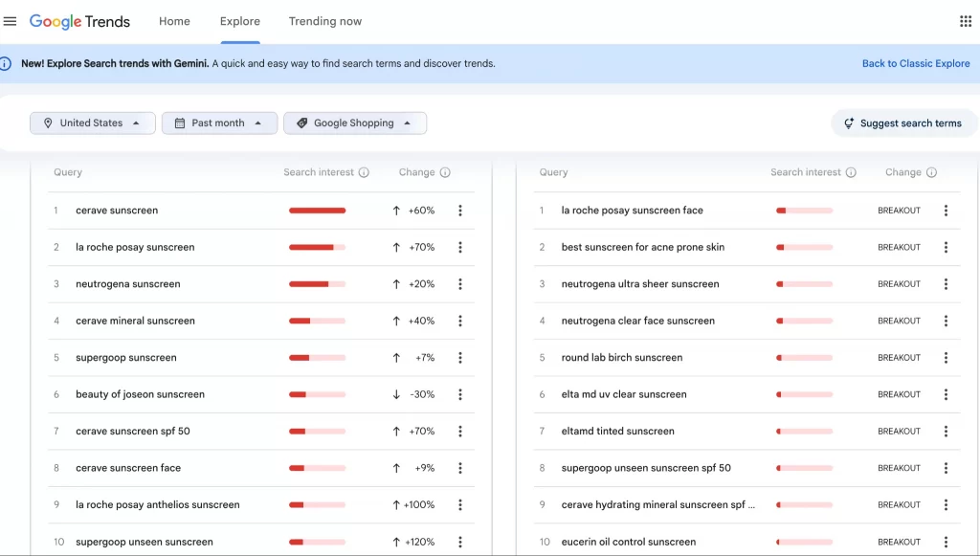Click the search interest bar for eltamd tinted sunscreen
This screenshot has height=556, width=980.
(x=804, y=431)
